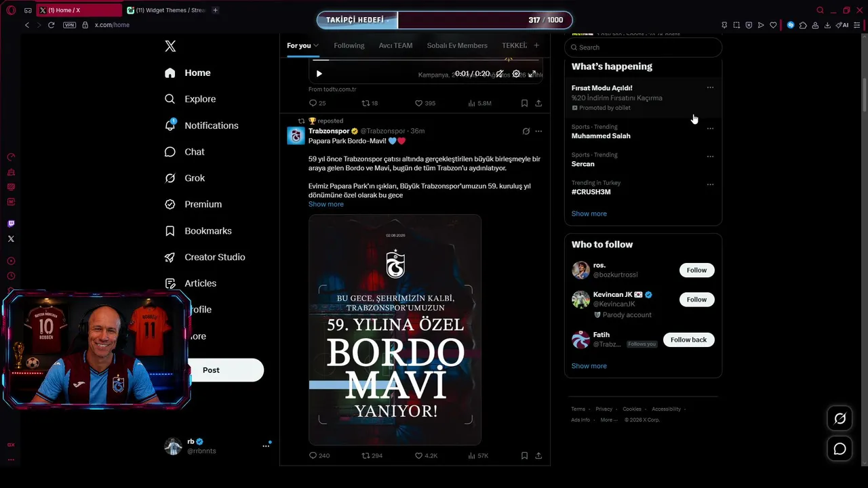Select the Widget Themes browser tab
Screen dimensions: 868x488
[166, 10]
